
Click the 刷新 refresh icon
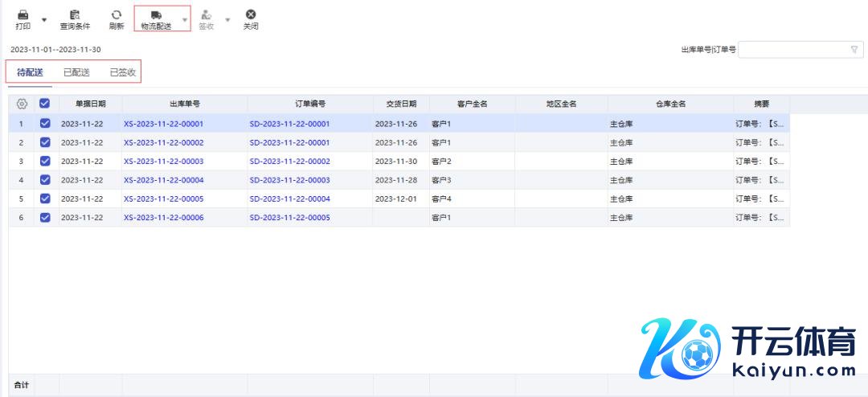[x=117, y=14]
